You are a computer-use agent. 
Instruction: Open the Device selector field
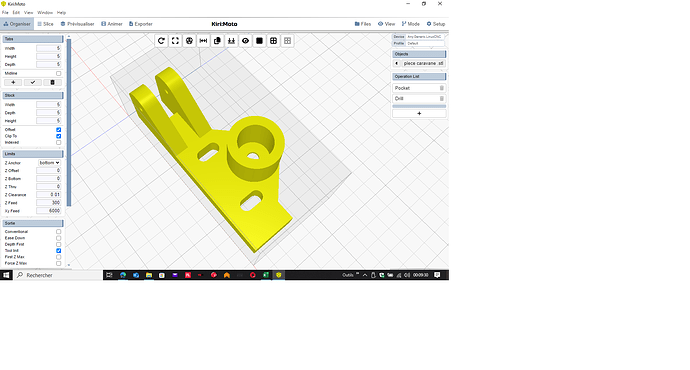point(425,37)
